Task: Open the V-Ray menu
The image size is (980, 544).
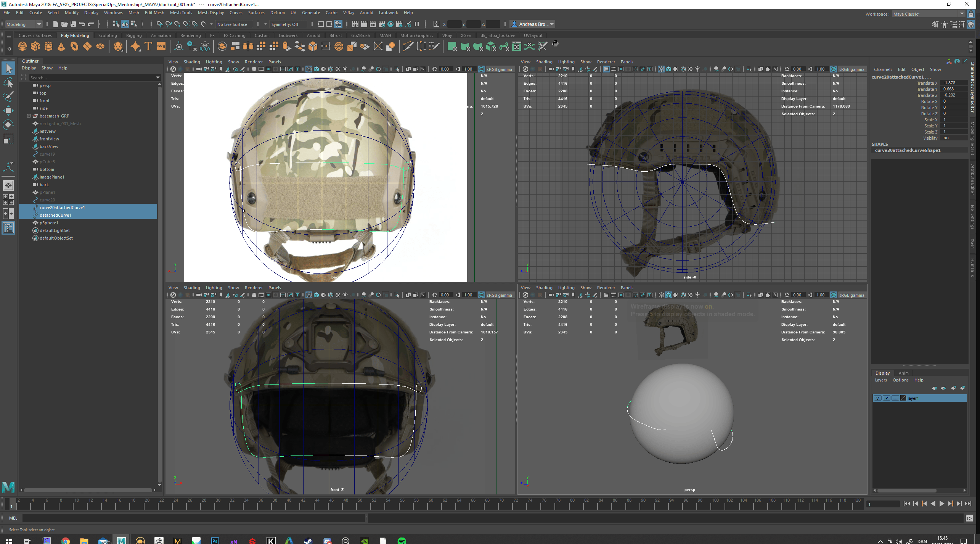Action: tap(349, 13)
